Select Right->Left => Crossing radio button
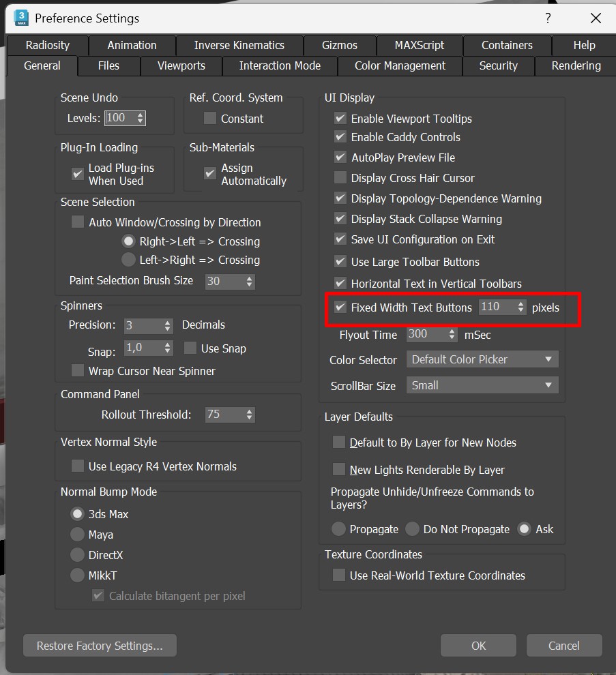This screenshot has width=616, height=675. 128,241
